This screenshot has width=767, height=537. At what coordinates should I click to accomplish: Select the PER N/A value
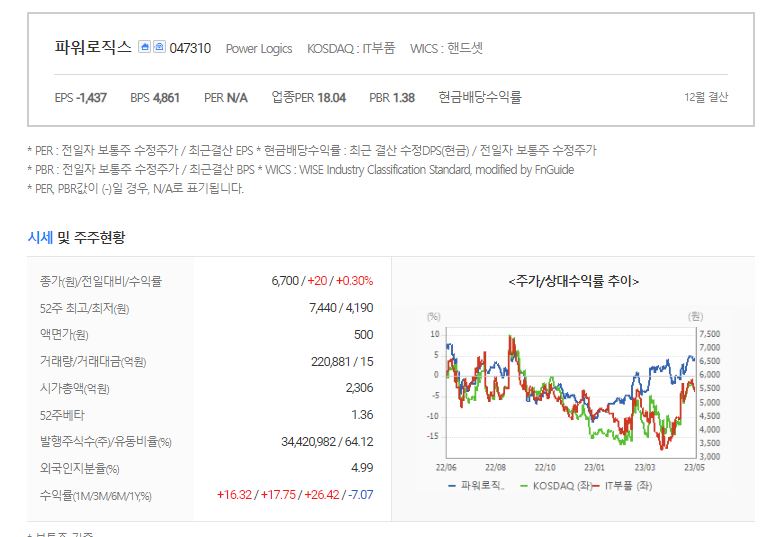pyautogui.click(x=226, y=98)
